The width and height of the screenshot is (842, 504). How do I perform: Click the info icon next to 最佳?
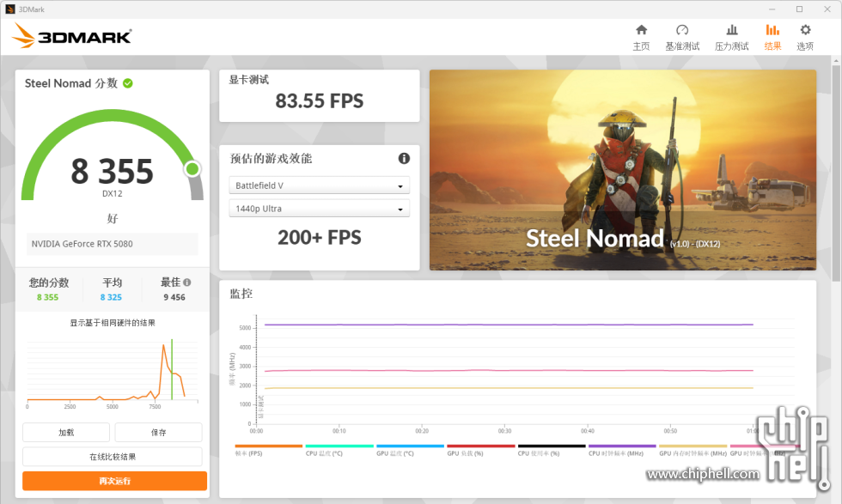pos(187,282)
